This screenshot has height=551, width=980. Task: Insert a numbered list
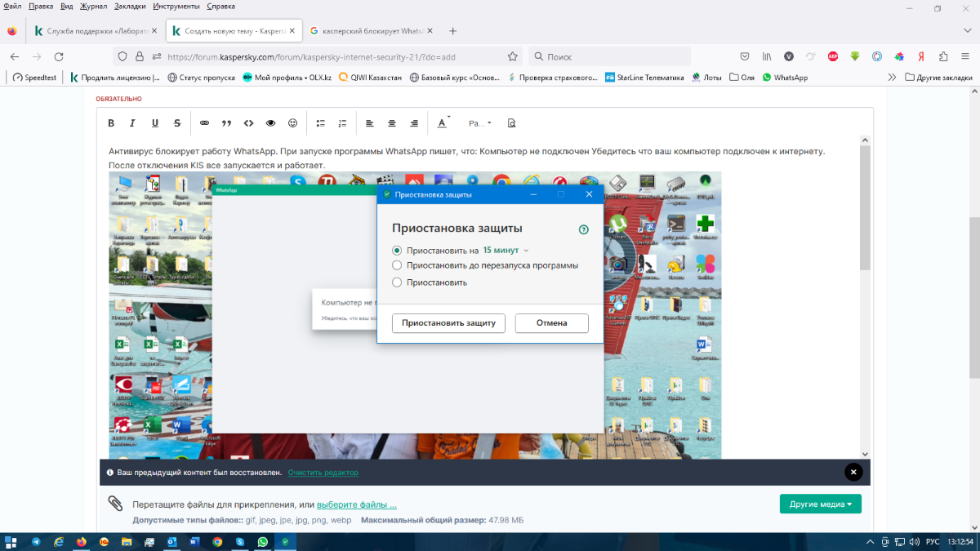point(342,123)
